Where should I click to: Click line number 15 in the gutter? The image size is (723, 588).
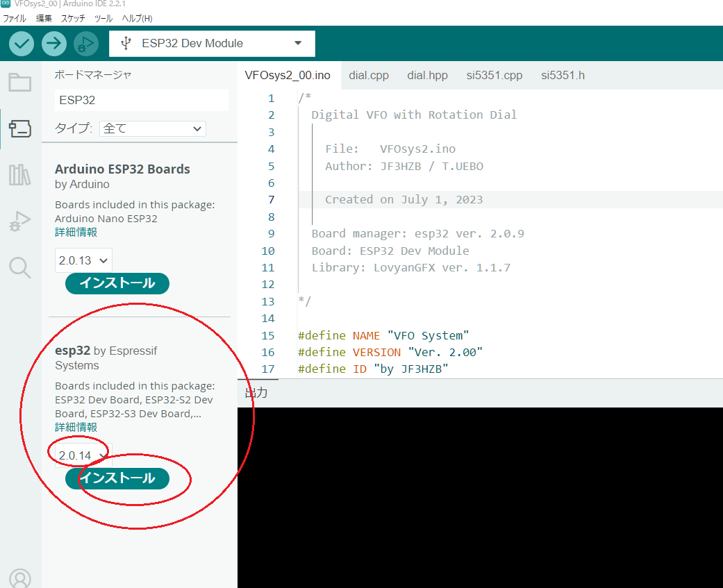pos(268,335)
